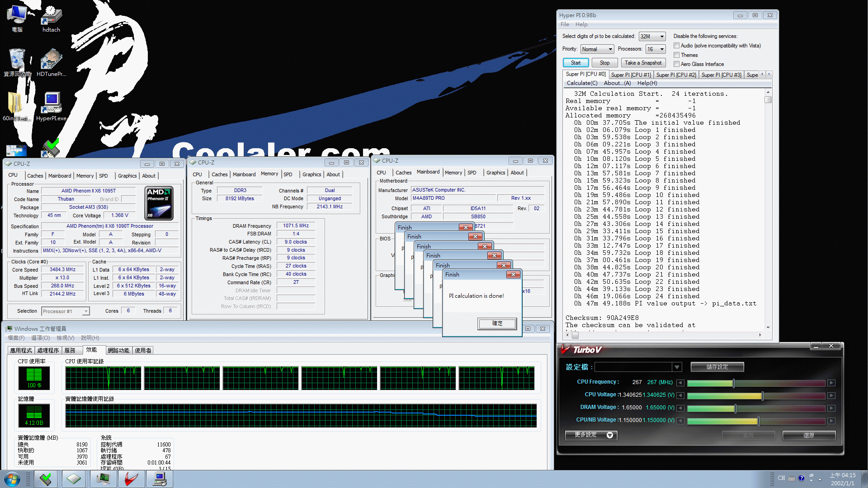
Task: Drag the CPU Voltage slider in TurboV
Action: 762,395
